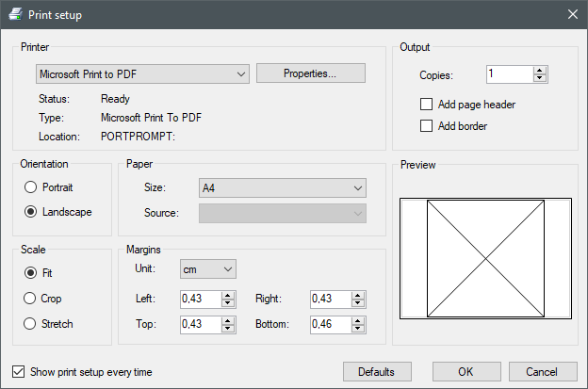The image size is (588, 389).
Task: Increase the Copies count with up arrow
Action: coord(540,71)
